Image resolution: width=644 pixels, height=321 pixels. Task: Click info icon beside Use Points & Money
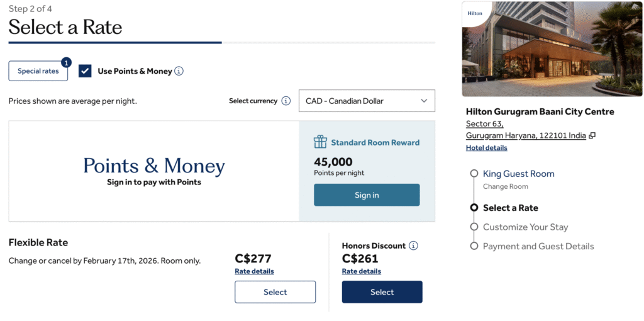click(x=179, y=71)
